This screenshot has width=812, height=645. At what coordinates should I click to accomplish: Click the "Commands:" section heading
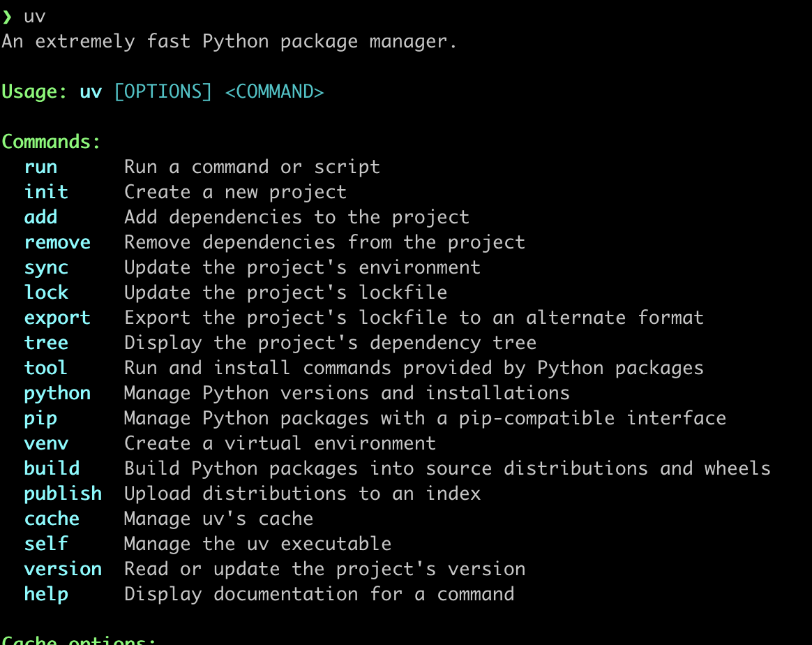[x=52, y=142]
